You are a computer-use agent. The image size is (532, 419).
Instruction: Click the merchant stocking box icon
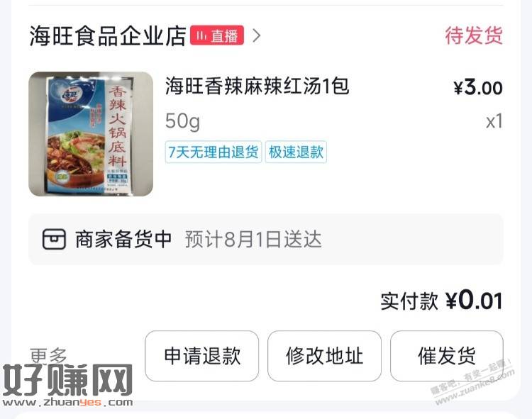(54, 240)
